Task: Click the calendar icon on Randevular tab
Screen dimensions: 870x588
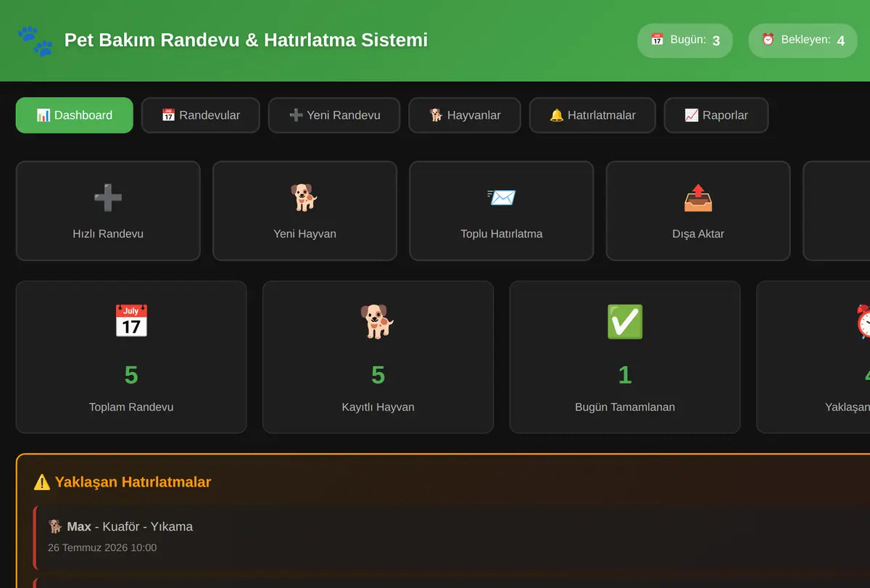Action: [x=168, y=115]
